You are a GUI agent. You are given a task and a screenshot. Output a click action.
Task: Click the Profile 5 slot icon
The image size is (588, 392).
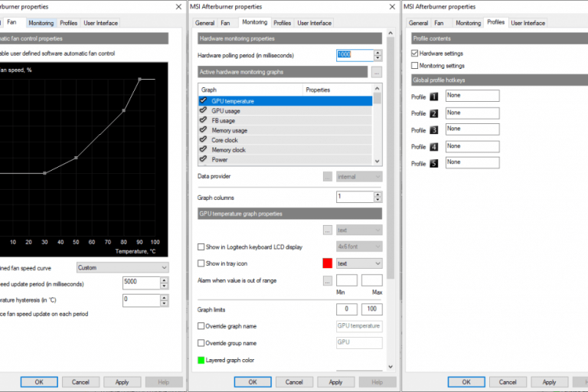(433, 164)
